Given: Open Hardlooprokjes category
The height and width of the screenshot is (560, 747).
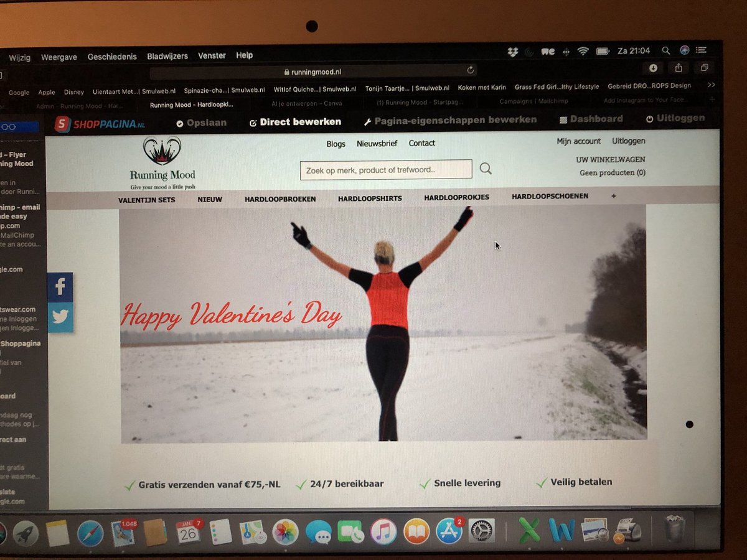Looking at the screenshot, I should point(456,197).
